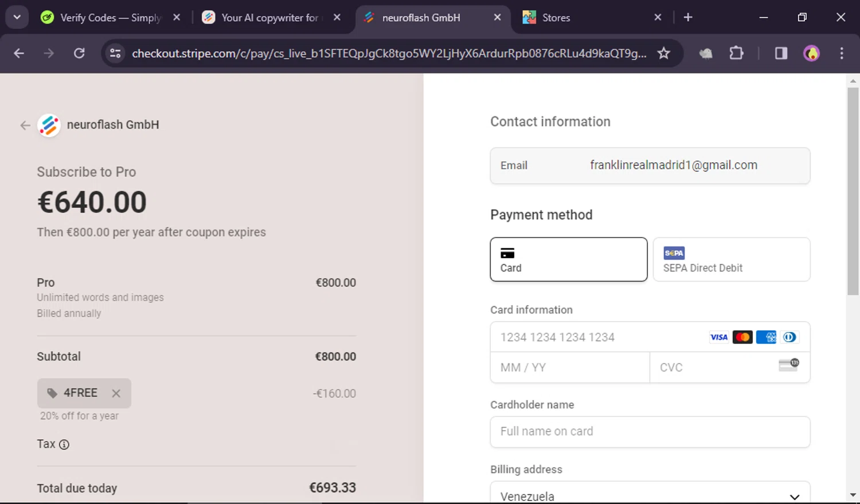Click the page vertical scrollbar
The height and width of the screenshot is (504, 860).
pyautogui.click(x=853, y=191)
